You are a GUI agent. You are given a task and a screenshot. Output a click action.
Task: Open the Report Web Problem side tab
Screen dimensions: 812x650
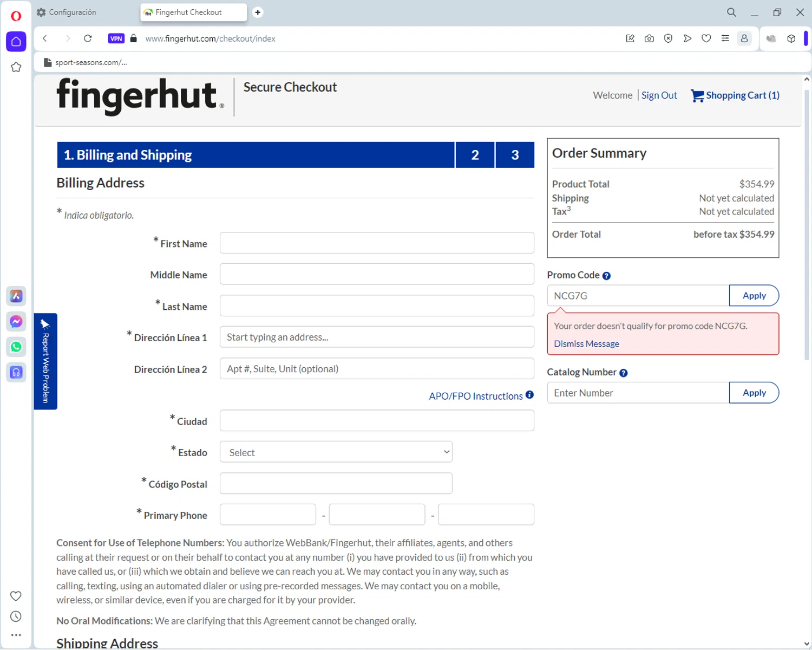pyautogui.click(x=45, y=361)
